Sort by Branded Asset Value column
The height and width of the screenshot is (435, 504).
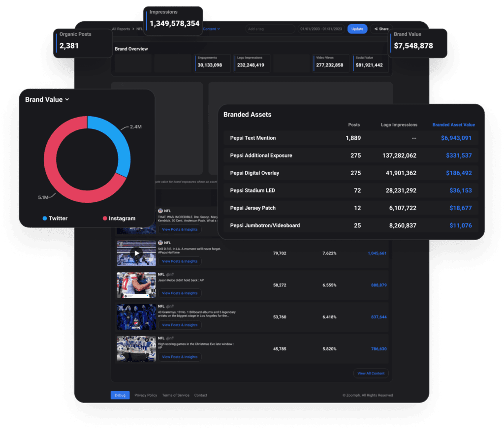click(x=453, y=124)
